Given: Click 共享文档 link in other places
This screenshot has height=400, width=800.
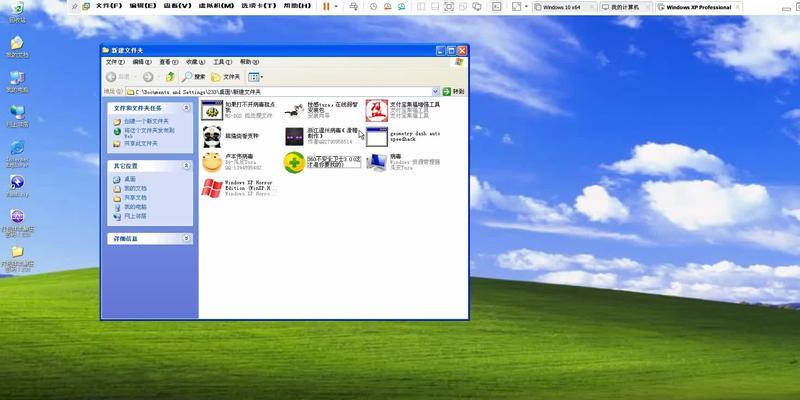Looking at the screenshot, I should pos(135,197).
